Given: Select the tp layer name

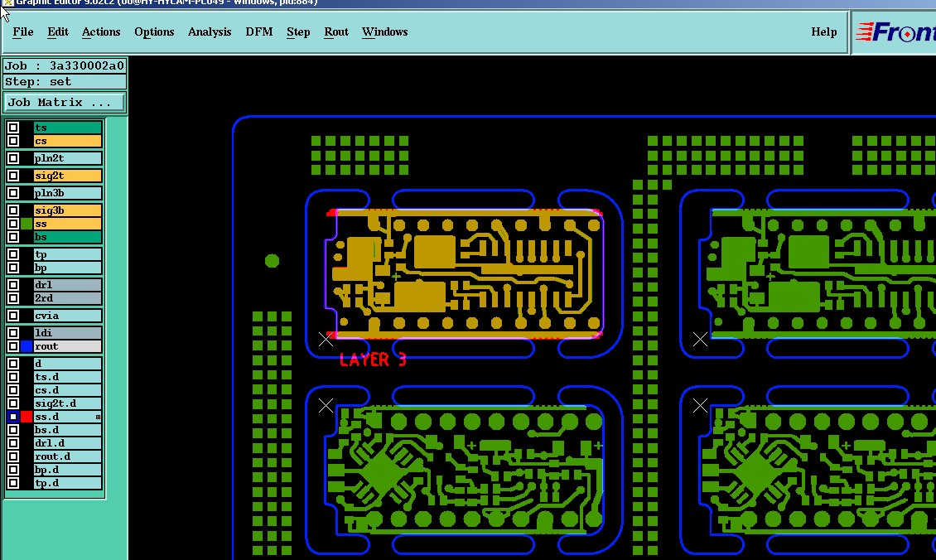Looking at the screenshot, I should click(67, 254).
